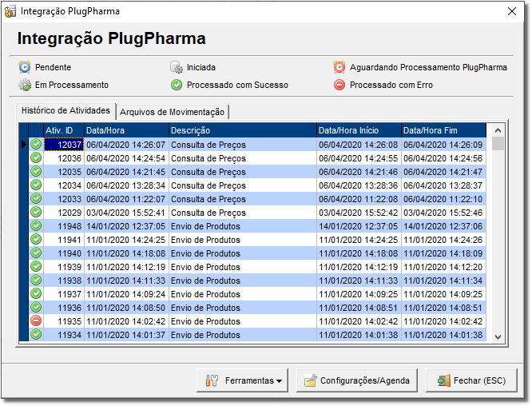Sort by the Ativ. ID column header
The image size is (532, 406).
click(64, 130)
